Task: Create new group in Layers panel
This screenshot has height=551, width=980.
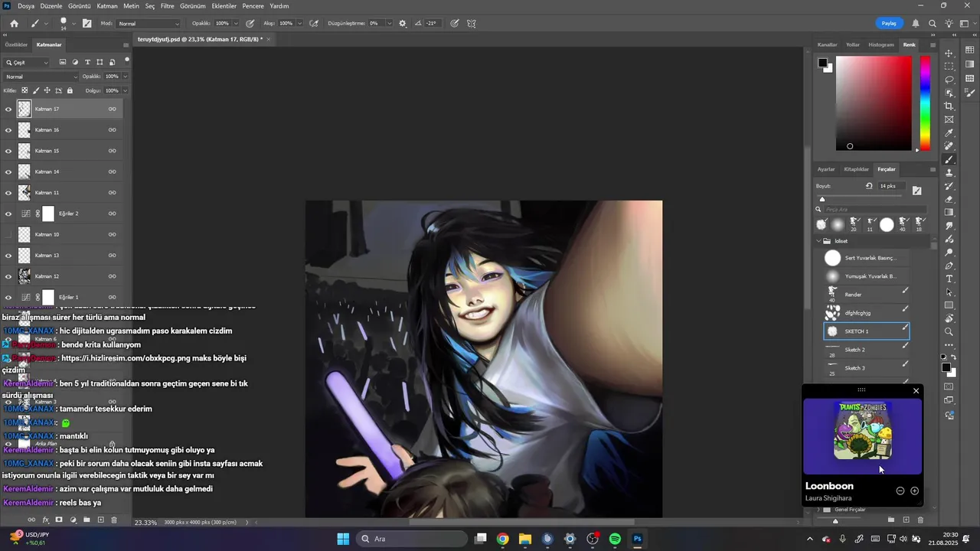Action: [x=87, y=520]
